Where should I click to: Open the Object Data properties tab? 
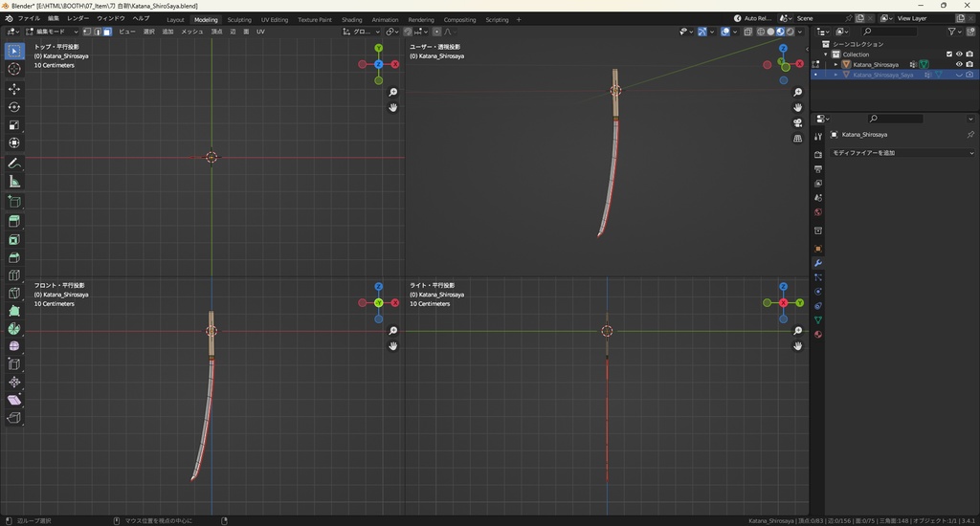[818, 319]
